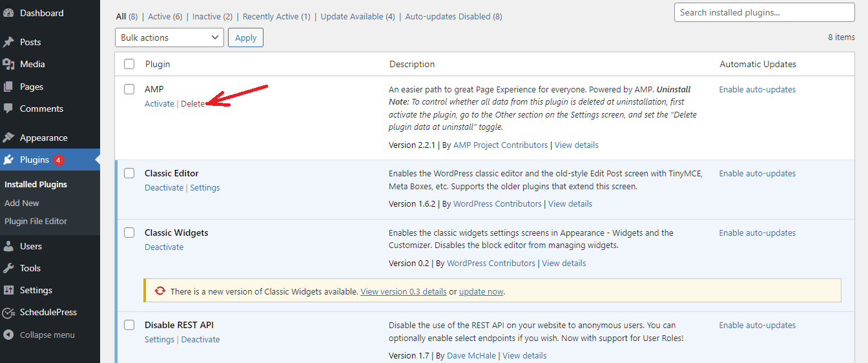Viewport: 868px width, 363px height.
Task: Go to Installed Plugins submenu
Action: click(36, 184)
